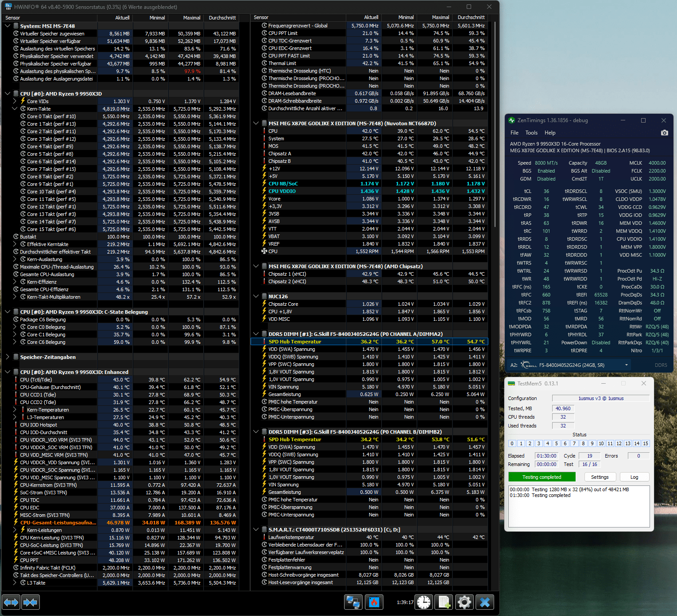Click the HWiNFO app icon in its title bar
677x616 pixels.
(x=8, y=7)
